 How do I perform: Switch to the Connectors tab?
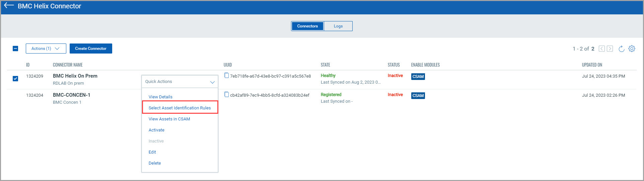pos(307,26)
